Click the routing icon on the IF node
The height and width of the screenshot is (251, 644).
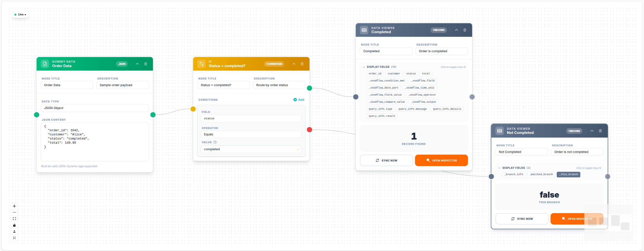(202, 64)
